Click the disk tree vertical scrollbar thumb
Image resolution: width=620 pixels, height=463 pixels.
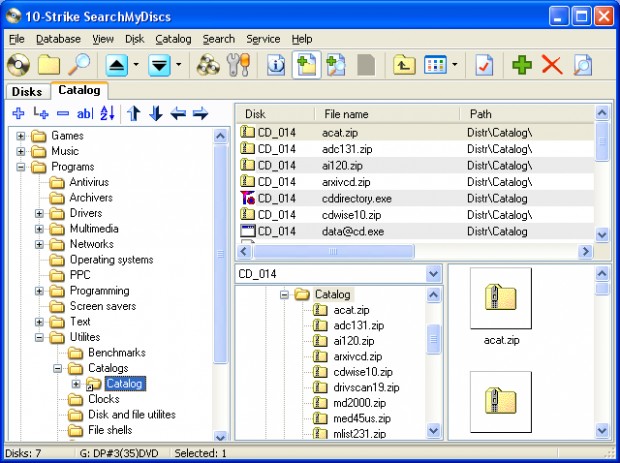434,339
